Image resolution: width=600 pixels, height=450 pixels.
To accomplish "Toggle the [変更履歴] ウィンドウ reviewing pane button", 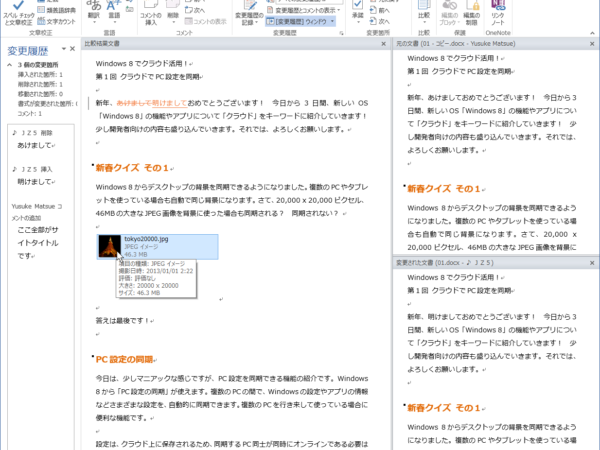I will (297, 21).
